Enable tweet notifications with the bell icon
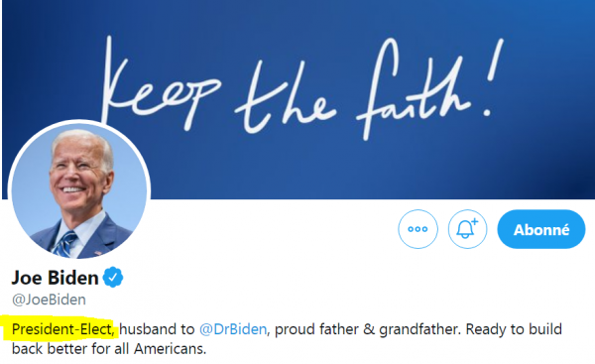 pyautogui.click(x=467, y=229)
